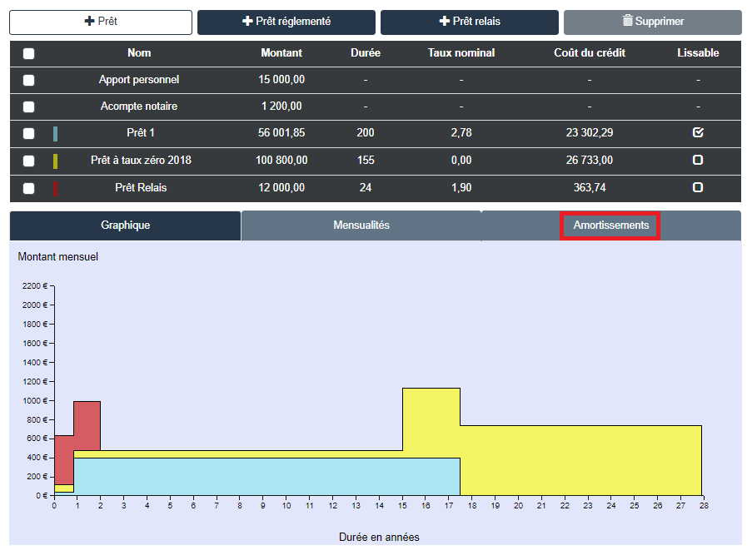Select the Graphique tab
This screenshot has height=560, width=752.
(x=125, y=225)
